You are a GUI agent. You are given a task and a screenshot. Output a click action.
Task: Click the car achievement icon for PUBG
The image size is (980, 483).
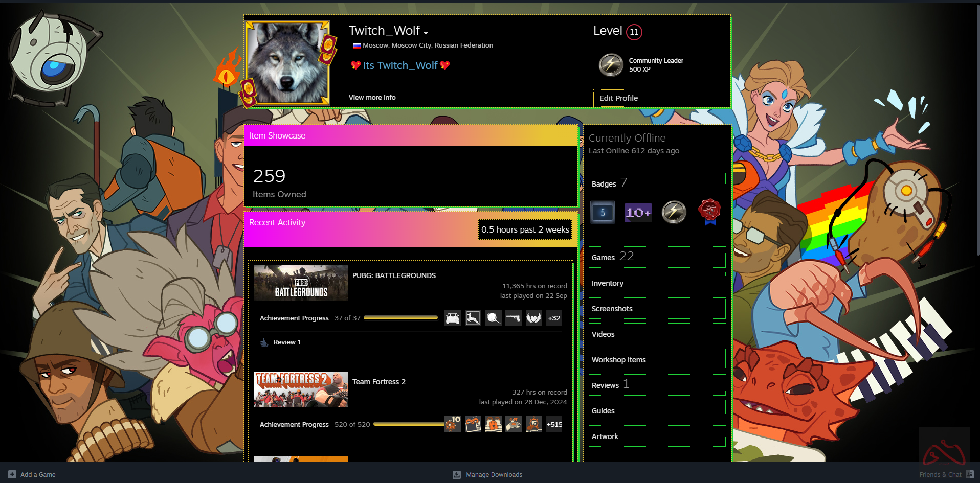[x=452, y=318]
